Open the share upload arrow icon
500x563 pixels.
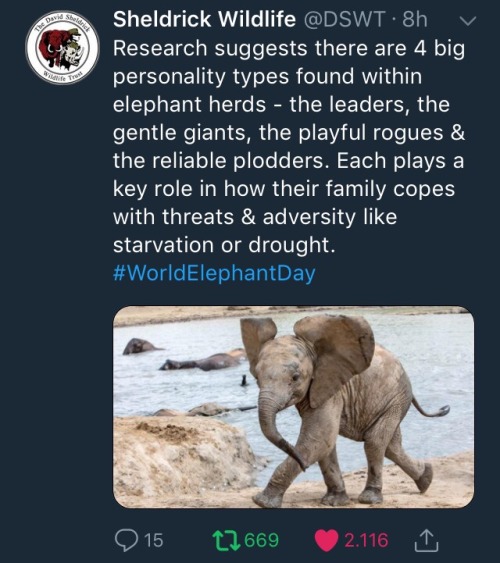[426, 540]
